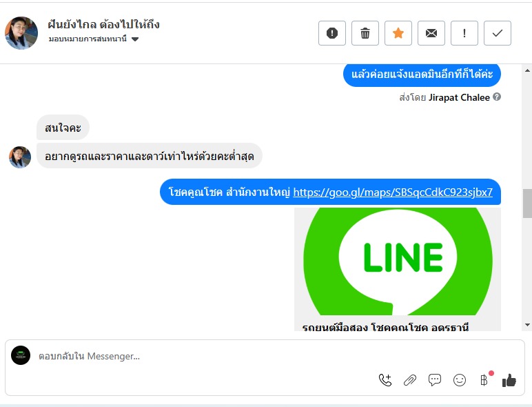Mark conversation as unread envelope icon
This screenshot has height=407, width=532.
[x=431, y=33]
